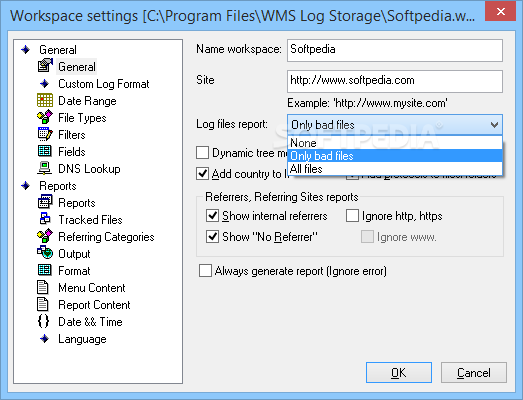Select the Tracked Files icon
The width and height of the screenshot is (523, 400).
45,219
